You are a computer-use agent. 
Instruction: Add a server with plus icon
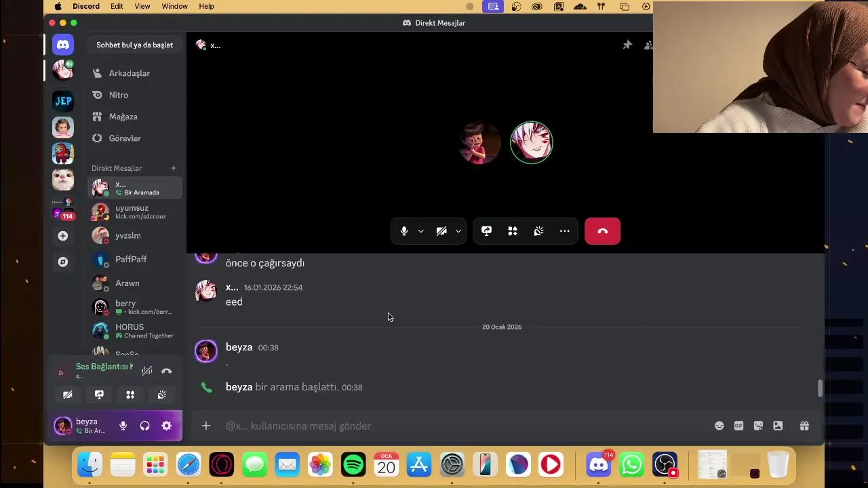[63, 236]
